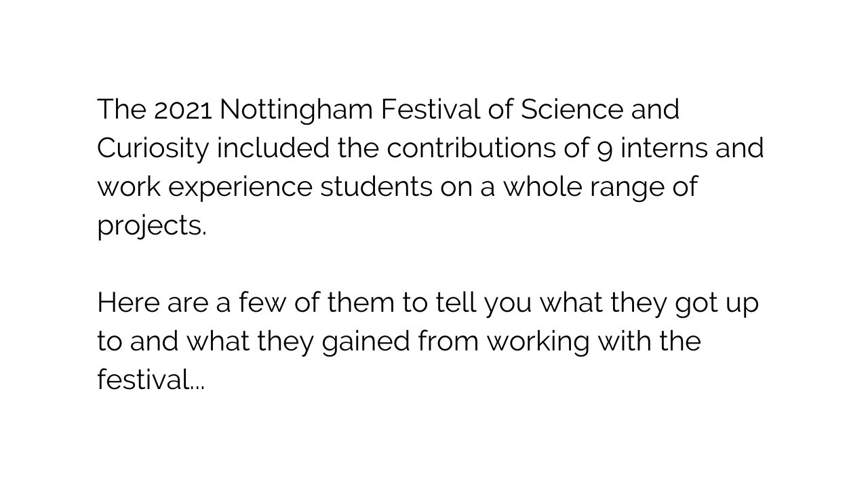Click the word "working"
Screen dimensions: 868x488
(x=538, y=342)
